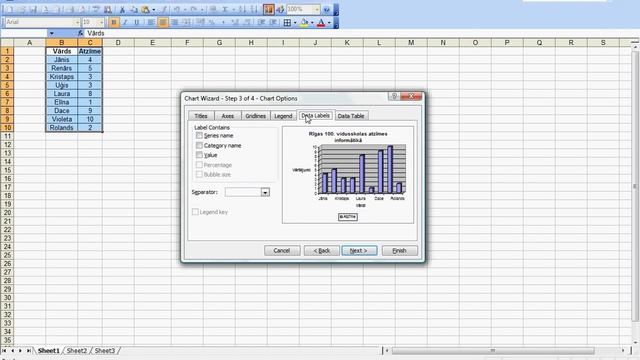Click the Paste clipboard icon

click(x=145, y=9)
